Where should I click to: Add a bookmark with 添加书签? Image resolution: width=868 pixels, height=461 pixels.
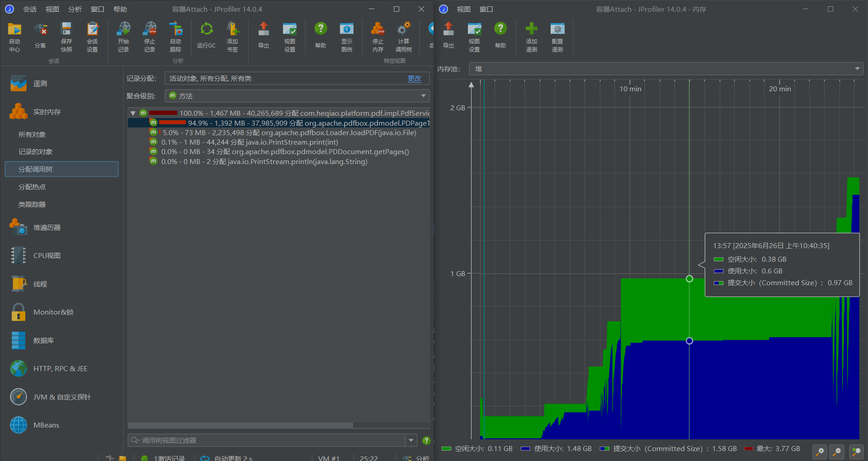click(232, 37)
